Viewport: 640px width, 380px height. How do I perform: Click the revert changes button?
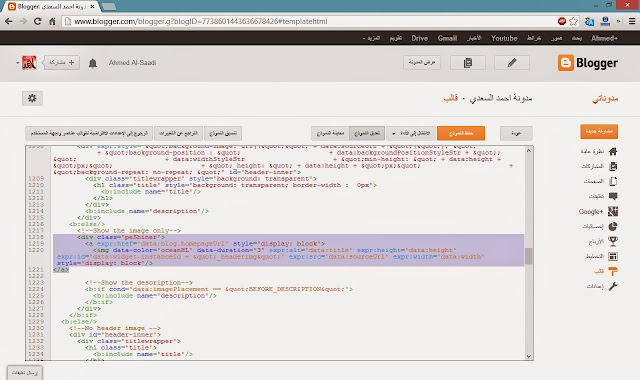(178, 133)
